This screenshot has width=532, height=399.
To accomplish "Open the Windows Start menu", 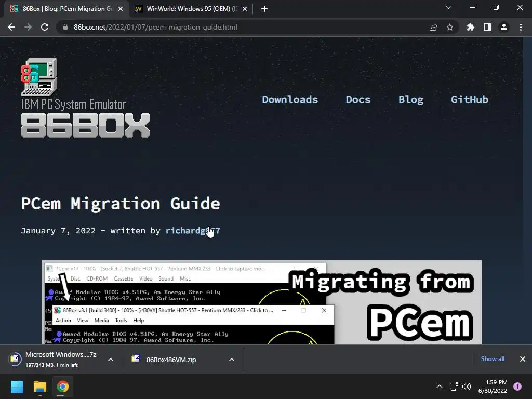I will 17,387.
